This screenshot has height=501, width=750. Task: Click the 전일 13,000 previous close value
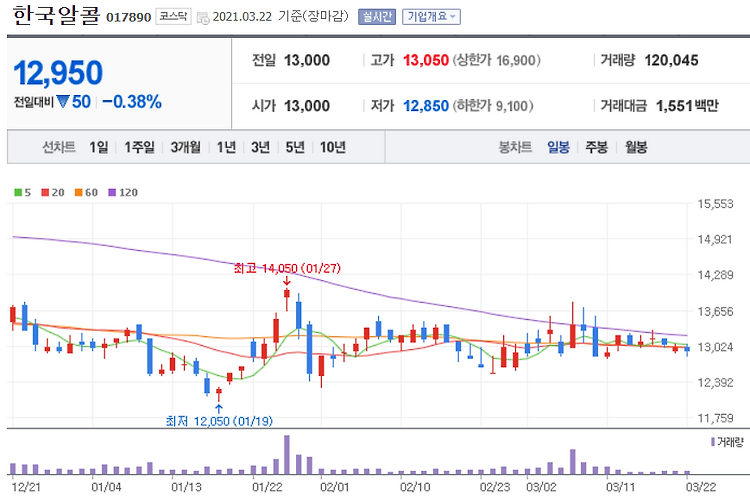pyautogui.click(x=307, y=60)
